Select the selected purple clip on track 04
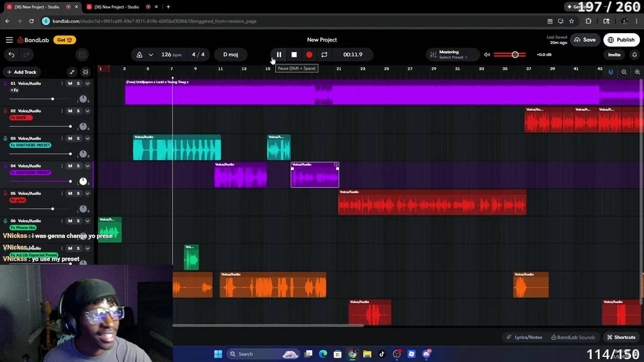Image resolution: width=644 pixels, height=362 pixels. (x=315, y=175)
